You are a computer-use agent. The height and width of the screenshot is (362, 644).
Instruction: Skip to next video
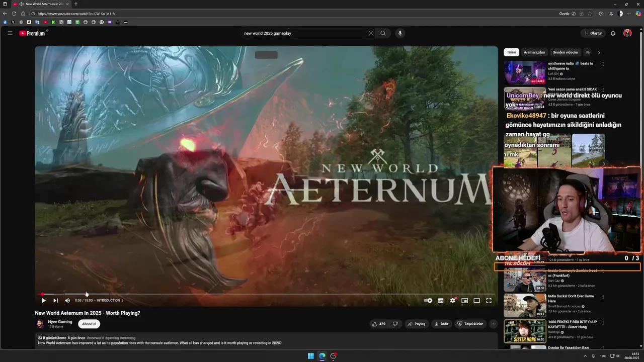[55, 301]
